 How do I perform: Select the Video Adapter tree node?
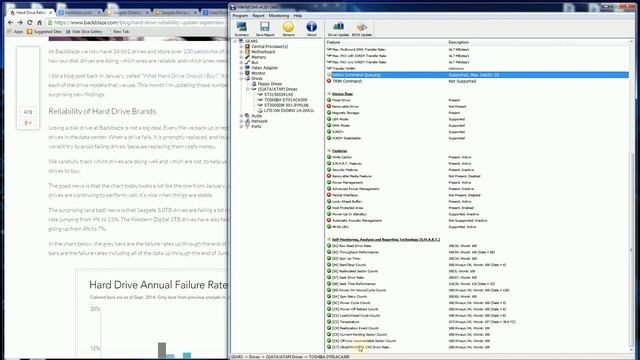[264, 68]
